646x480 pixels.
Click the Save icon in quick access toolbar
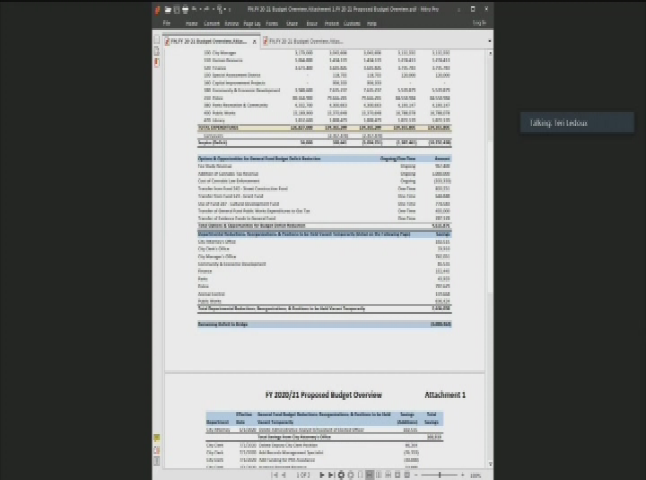(x=176, y=8)
